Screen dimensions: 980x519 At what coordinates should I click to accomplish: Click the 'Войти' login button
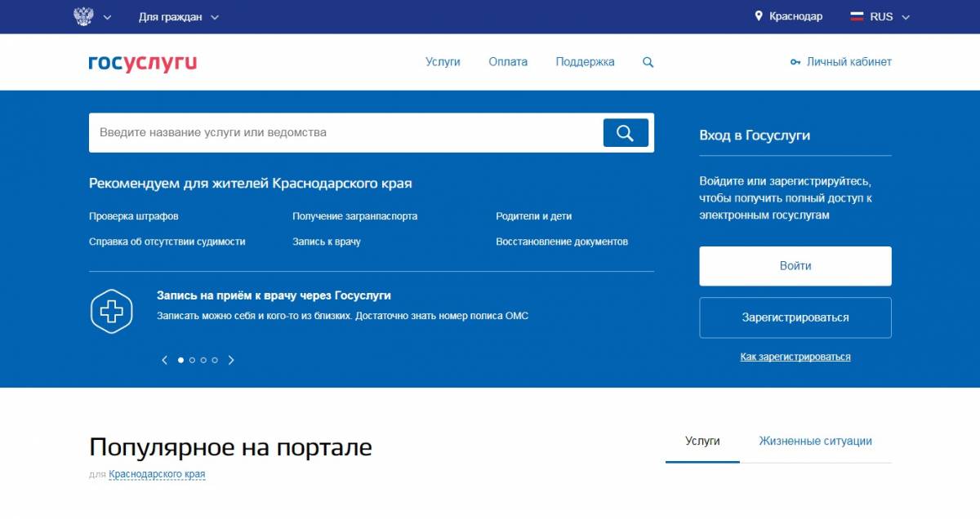(795, 266)
